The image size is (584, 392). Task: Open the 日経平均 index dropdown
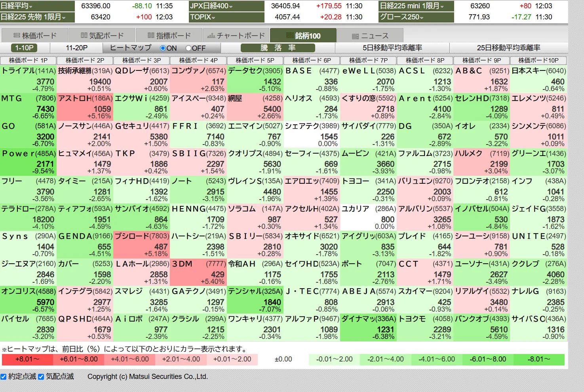click(x=37, y=6)
